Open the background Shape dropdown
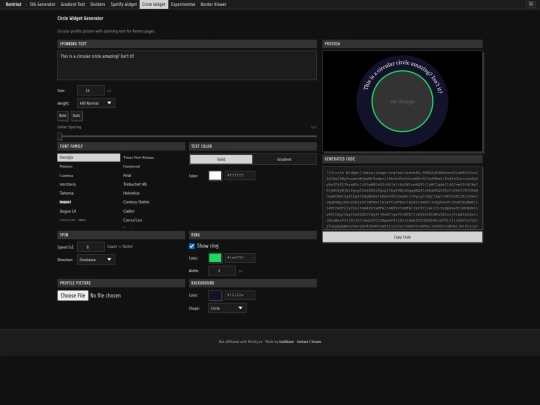 coord(227,308)
